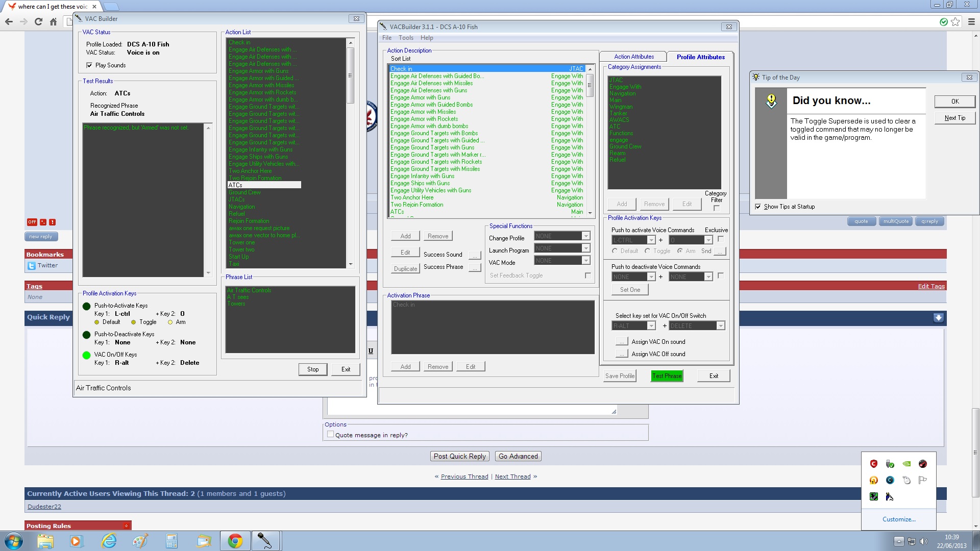The width and height of the screenshot is (980, 551).
Task: Click the Action Center flag tray icon
Action: pyautogui.click(x=923, y=480)
